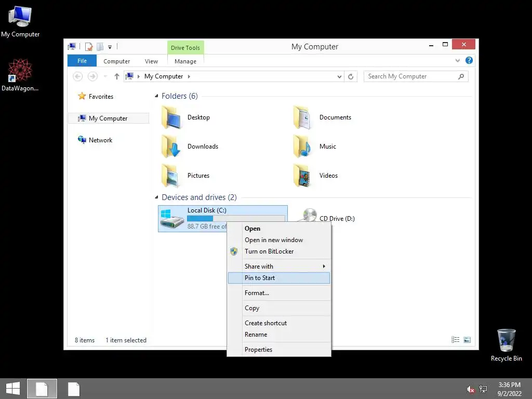532x399 pixels.
Task: Open the Customize Quick Access Toolbar dropdown
Action: click(110, 47)
